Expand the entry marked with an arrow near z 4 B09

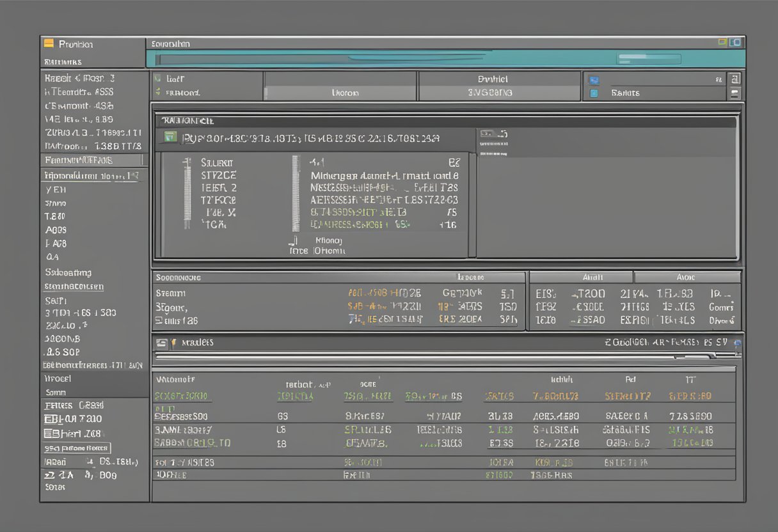(50, 476)
